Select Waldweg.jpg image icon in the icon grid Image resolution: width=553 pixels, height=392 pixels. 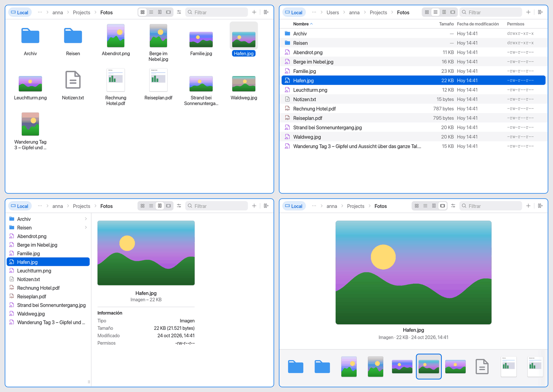click(x=244, y=84)
